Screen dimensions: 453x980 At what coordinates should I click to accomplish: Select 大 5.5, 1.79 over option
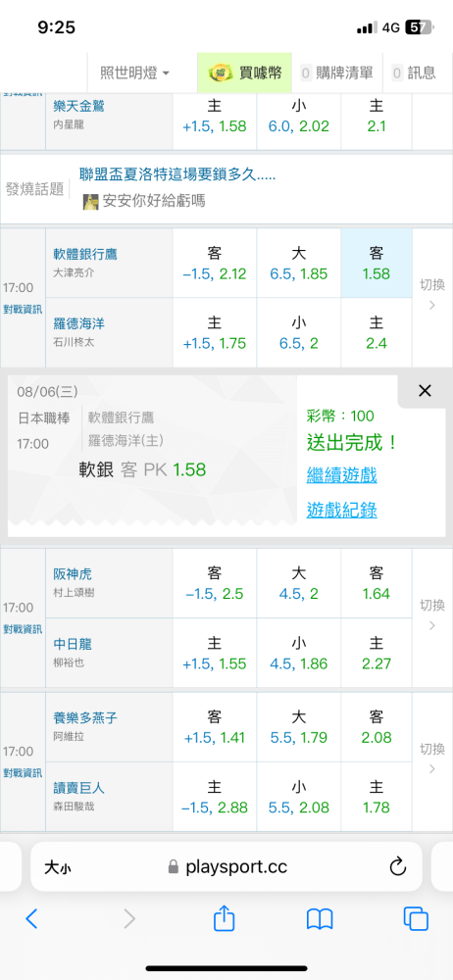(298, 727)
